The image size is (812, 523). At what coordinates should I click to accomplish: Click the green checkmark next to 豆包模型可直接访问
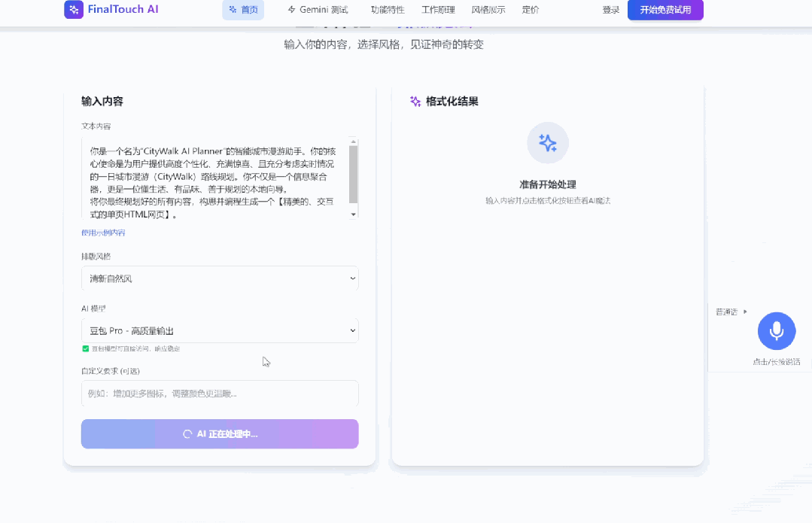tap(86, 348)
